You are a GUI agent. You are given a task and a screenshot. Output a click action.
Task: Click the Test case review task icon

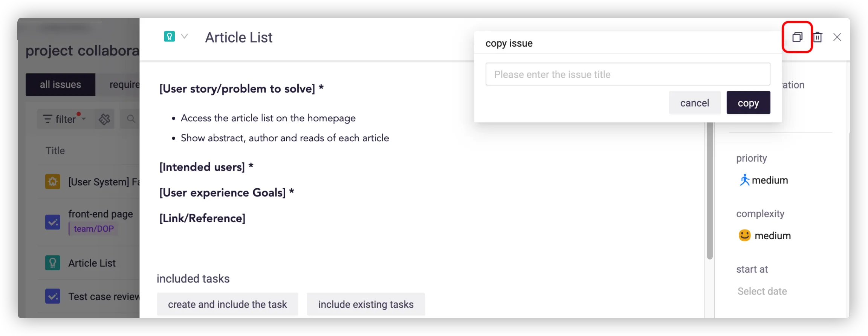point(53,296)
